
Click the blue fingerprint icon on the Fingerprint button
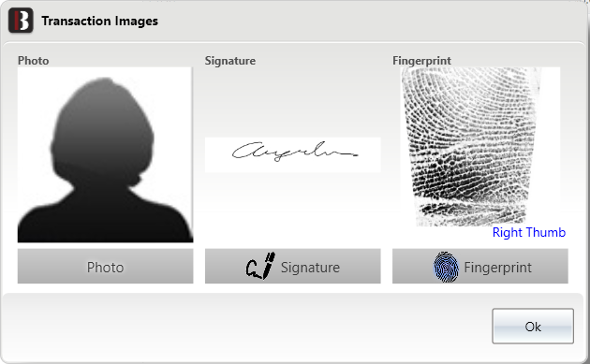point(447,267)
